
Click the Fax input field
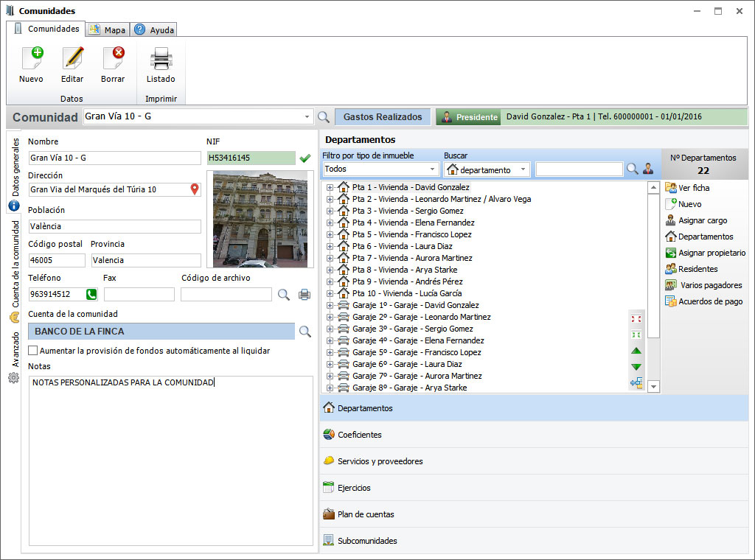(139, 294)
